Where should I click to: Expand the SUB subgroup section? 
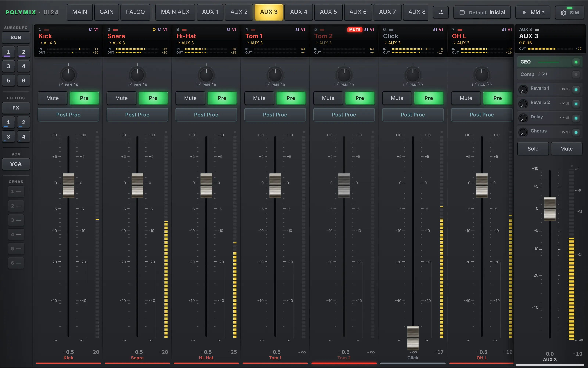coord(16,38)
